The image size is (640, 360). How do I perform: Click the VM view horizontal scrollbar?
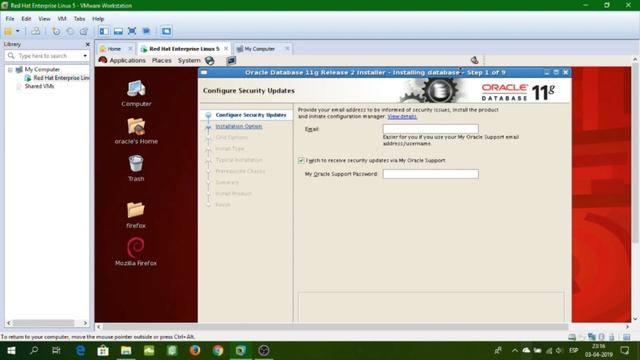click(335, 327)
